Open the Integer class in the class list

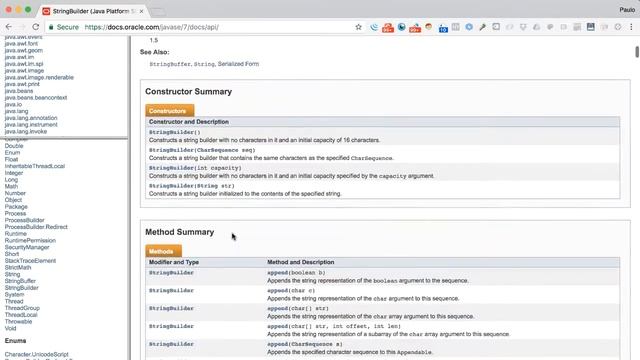pos(14,173)
